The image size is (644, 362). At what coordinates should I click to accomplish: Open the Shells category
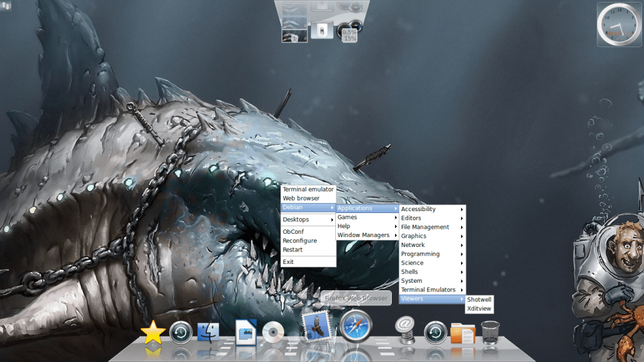tap(432, 272)
